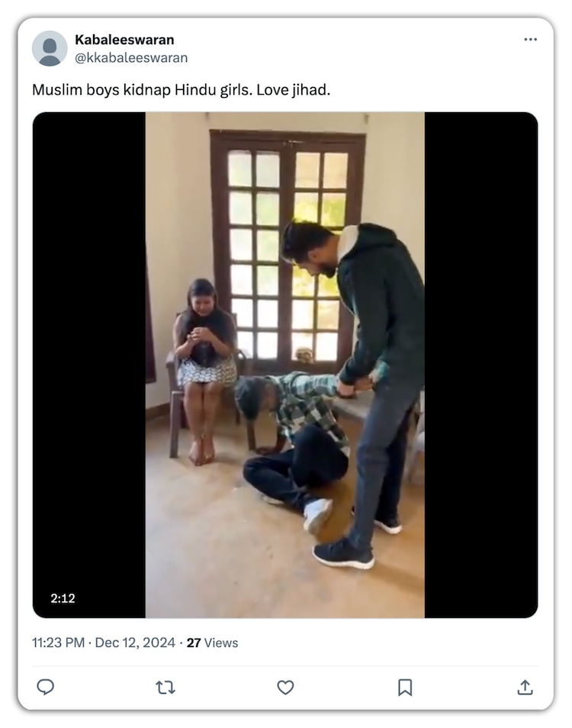Image resolution: width=572 pixels, height=728 pixels.
Task: Click the gray default profile avatar
Action: click(50, 48)
